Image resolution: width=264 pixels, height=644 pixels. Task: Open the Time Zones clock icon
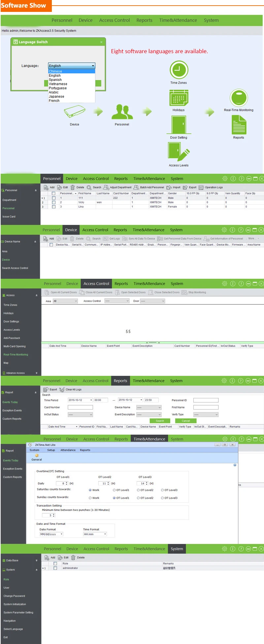tap(179, 70)
